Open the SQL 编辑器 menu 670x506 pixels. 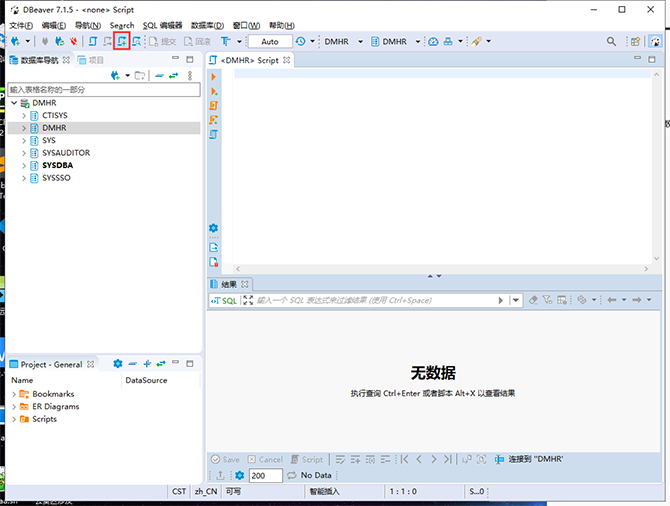point(162,26)
